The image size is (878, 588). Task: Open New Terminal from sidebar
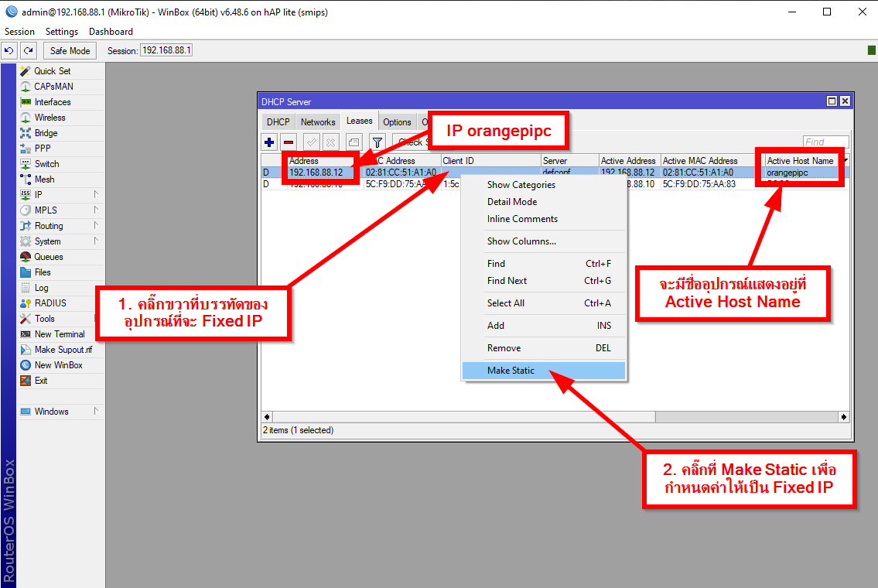click(x=56, y=333)
